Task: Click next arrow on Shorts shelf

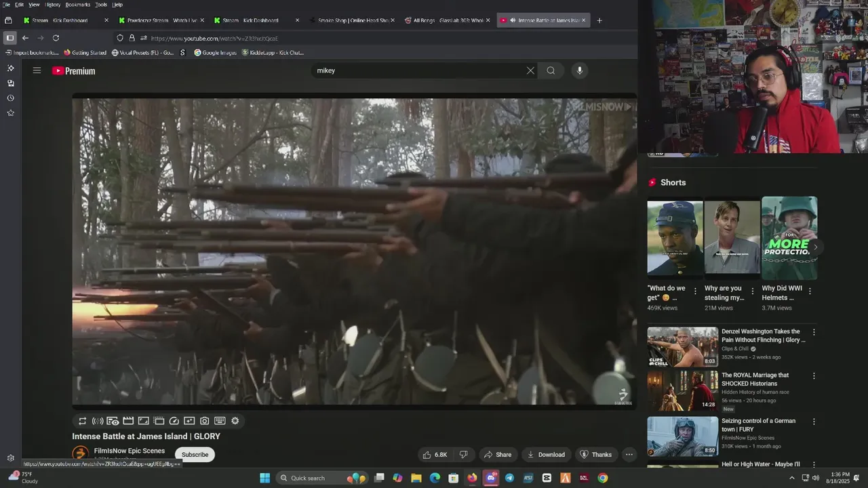Action: click(x=815, y=247)
